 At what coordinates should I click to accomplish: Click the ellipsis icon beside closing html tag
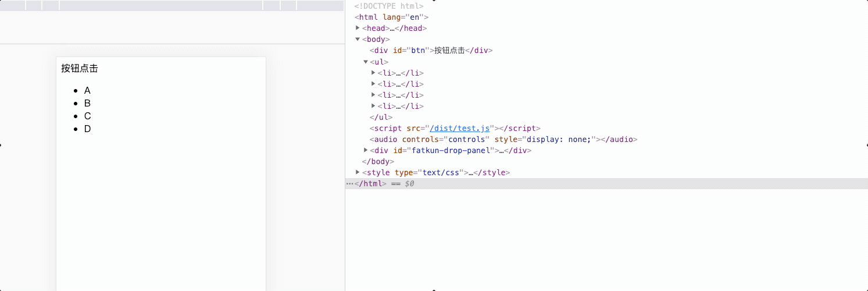tap(349, 184)
